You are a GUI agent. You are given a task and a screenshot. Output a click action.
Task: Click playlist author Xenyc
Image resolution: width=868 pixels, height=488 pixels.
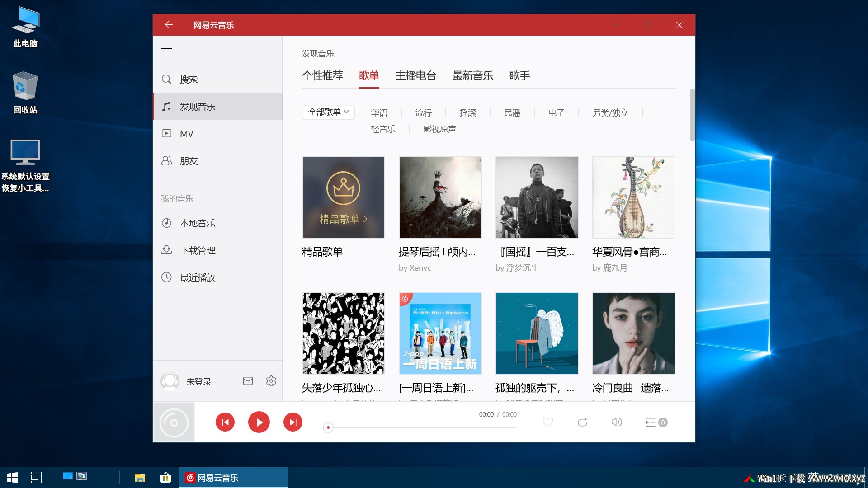[420, 268]
